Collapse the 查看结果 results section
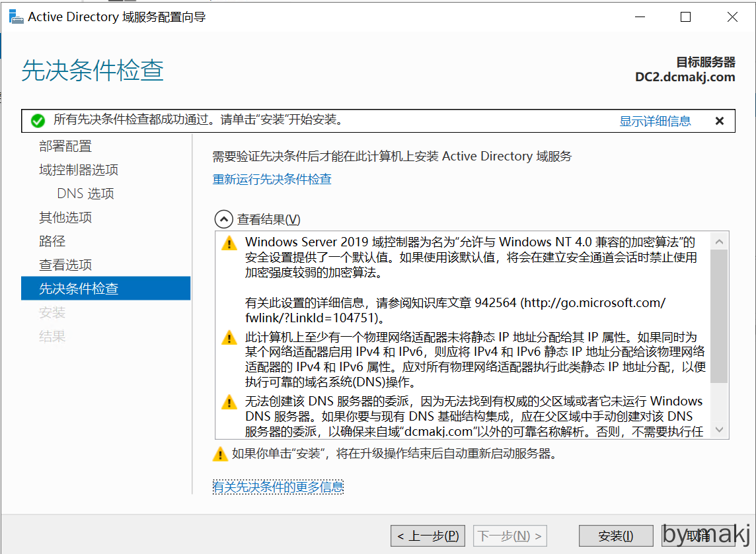756x554 pixels. (x=224, y=219)
